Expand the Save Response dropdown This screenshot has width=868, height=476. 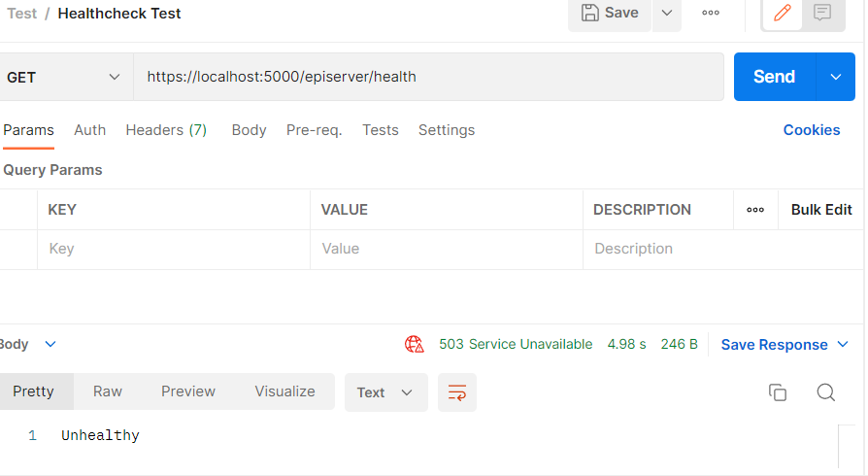(x=842, y=345)
